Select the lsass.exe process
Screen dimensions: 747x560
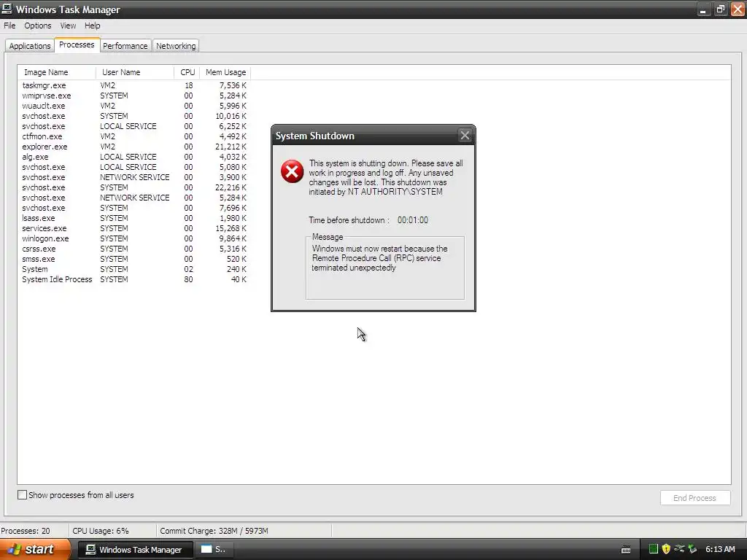(x=134, y=218)
